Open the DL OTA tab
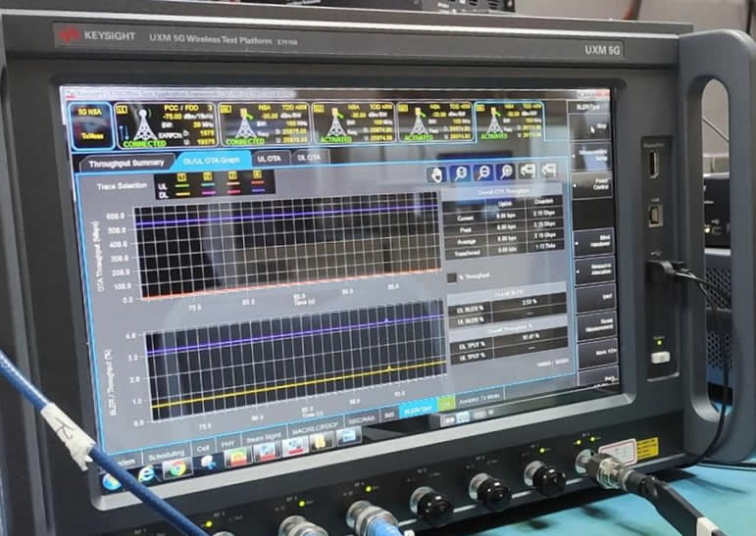756x536 pixels. [309, 157]
